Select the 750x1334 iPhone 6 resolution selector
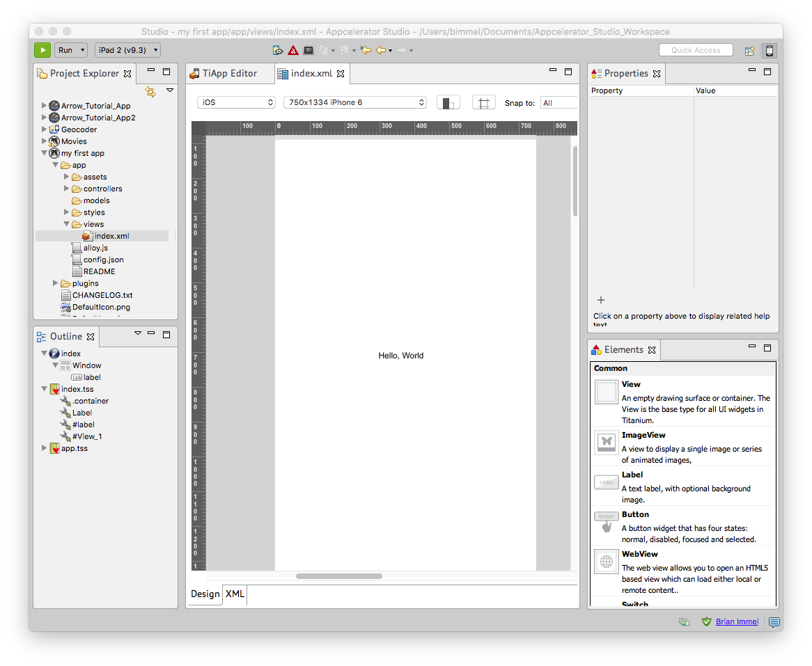This screenshot has width=812, height=666. pyautogui.click(x=354, y=102)
